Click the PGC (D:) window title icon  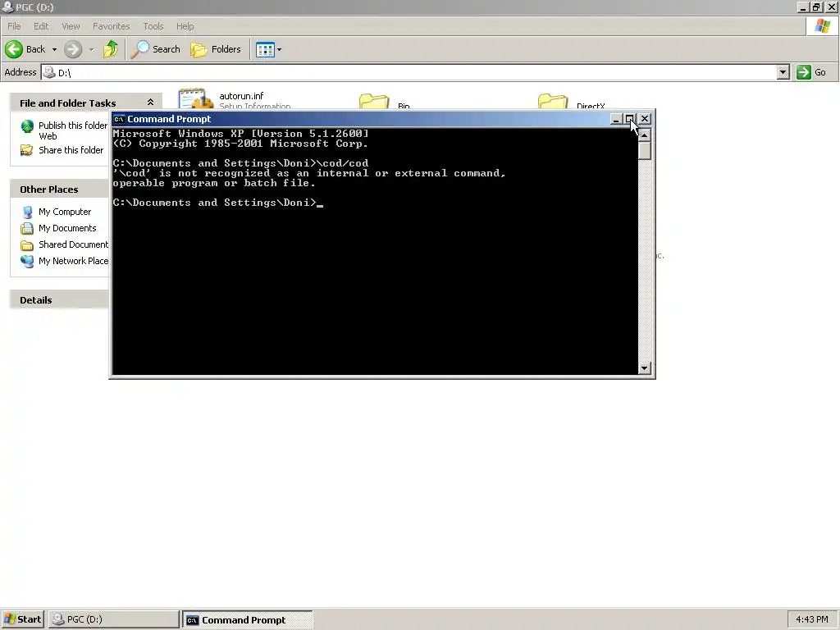(x=7, y=7)
